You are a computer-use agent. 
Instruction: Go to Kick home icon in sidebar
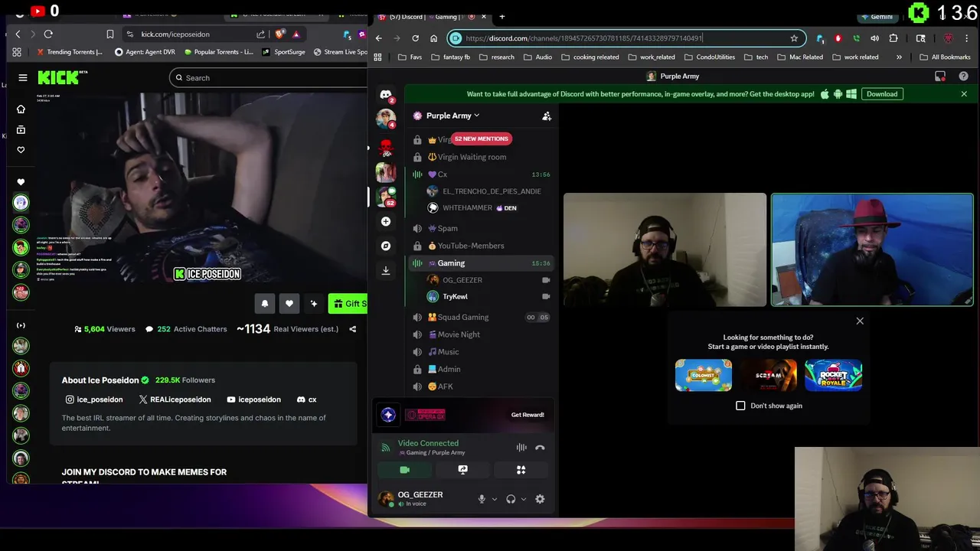pyautogui.click(x=21, y=109)
